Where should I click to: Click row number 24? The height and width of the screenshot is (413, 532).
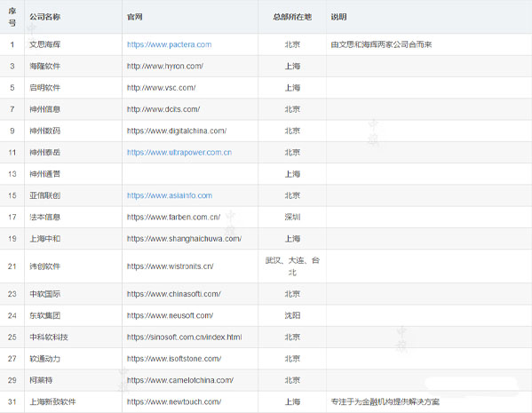pyautogui.click(x=12, y=315)
